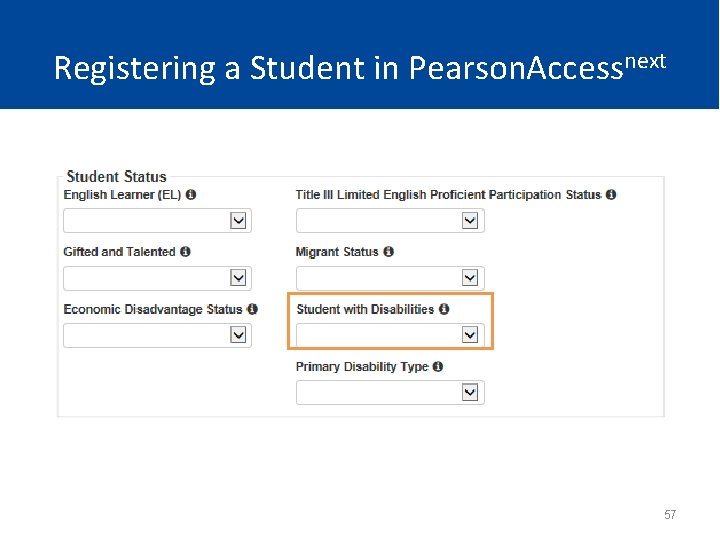720x540 pixels.
Task: Expand the Title III LEP Participation Status dropdown arrow
Action: pos(470,221)
